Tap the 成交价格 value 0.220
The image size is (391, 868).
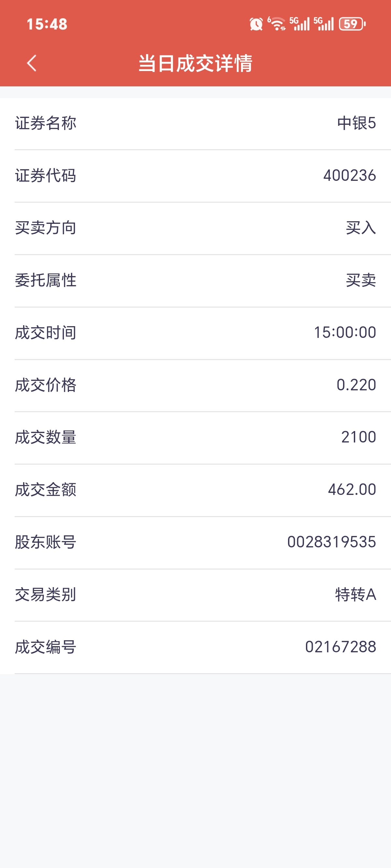coord(356,385)
